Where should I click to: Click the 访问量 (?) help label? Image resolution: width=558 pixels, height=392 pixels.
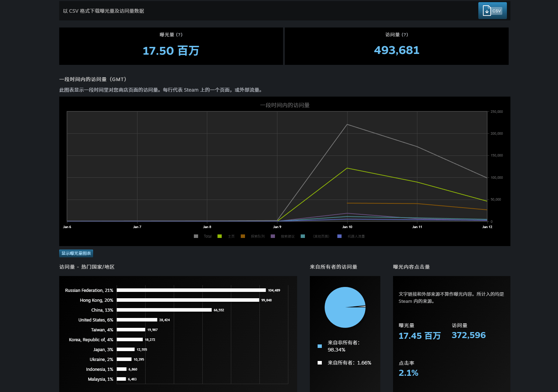(x=397, y=35)
